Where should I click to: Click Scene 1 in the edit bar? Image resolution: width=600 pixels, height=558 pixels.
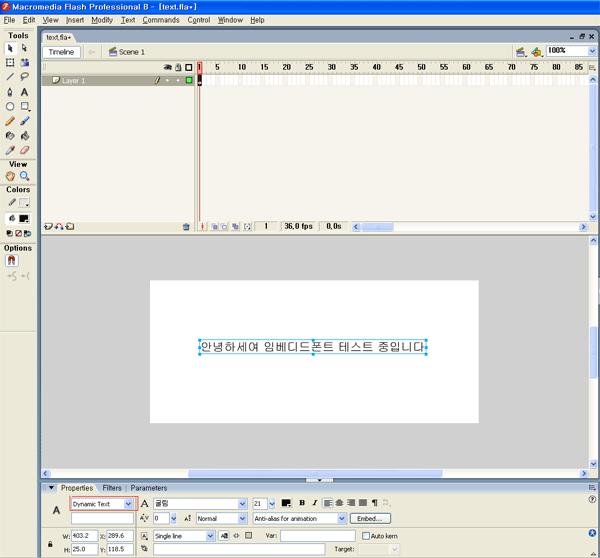[127, 52]
